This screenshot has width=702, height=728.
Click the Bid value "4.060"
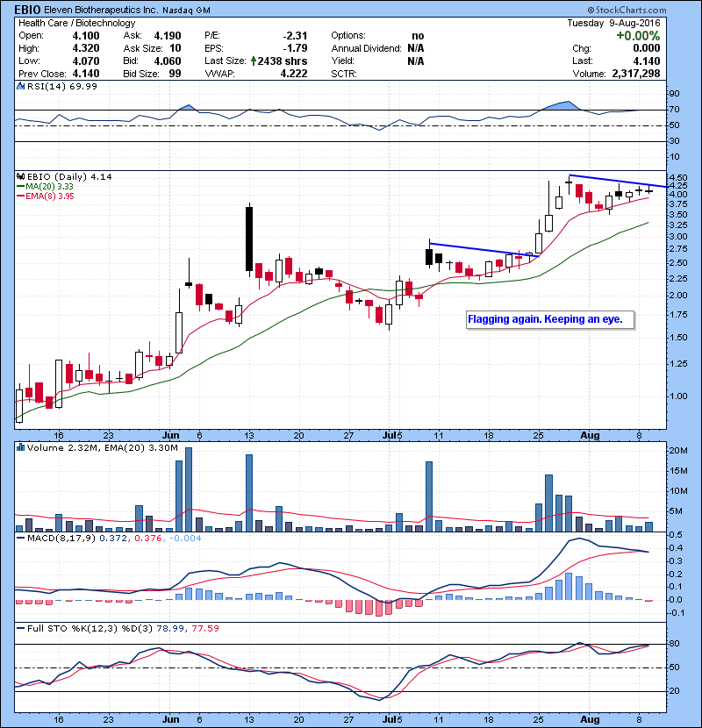click(x=168, y=61)
